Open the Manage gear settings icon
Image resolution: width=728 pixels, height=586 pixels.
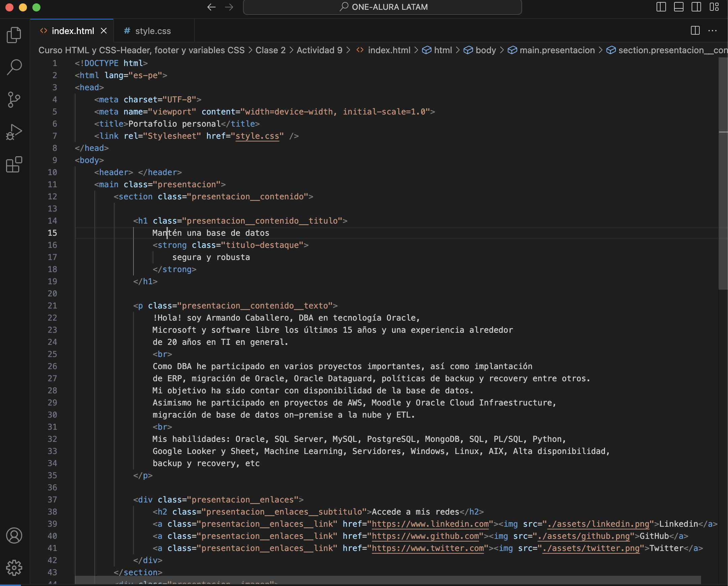(x=14, y=568)
